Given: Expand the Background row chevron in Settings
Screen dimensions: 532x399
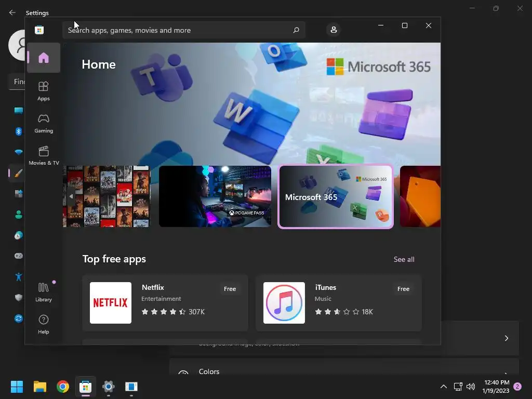Looking at the screenshot, I should (506, 338).
